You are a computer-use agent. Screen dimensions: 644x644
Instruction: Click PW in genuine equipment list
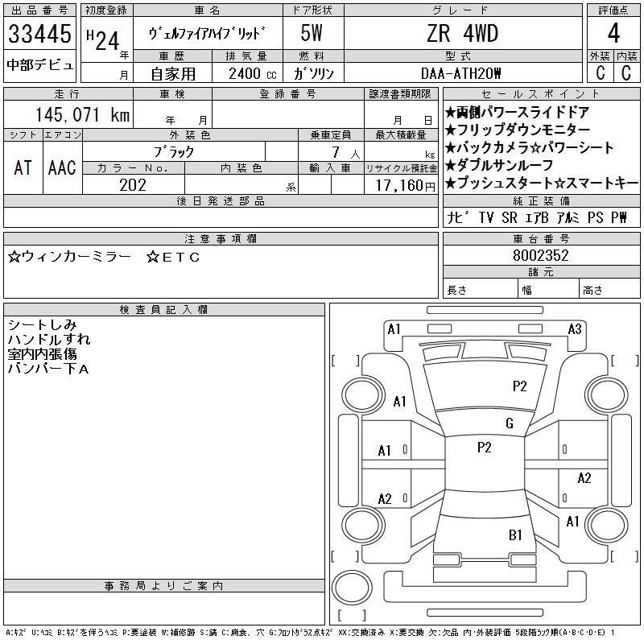(x=619, y=217)
